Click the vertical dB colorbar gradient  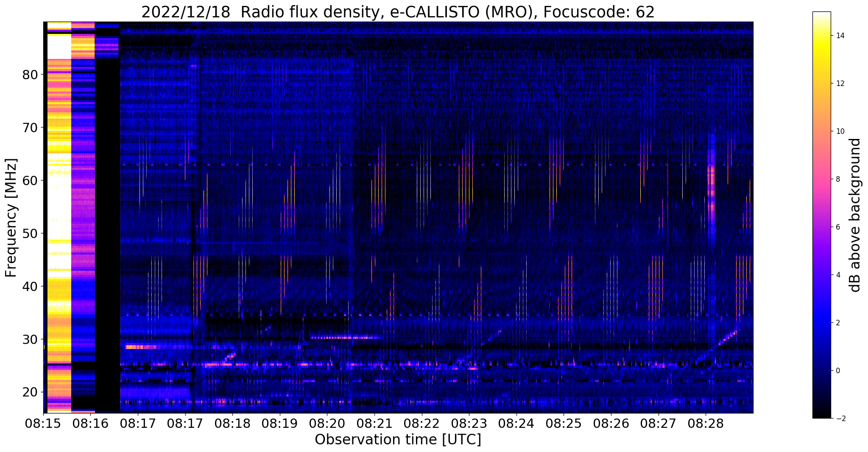pyautogui.click(x=821, y=215)
